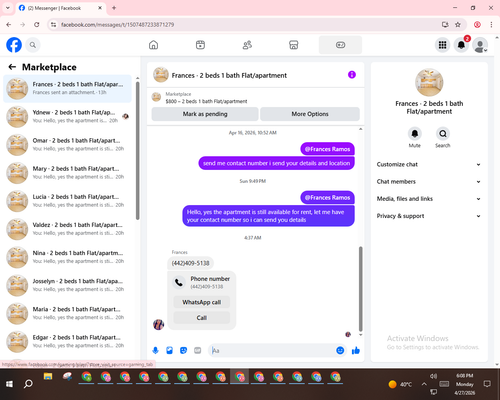
Task: Click back arrow beside Marketplace heading
Action: pyautogui.click(x=12, y=67)
